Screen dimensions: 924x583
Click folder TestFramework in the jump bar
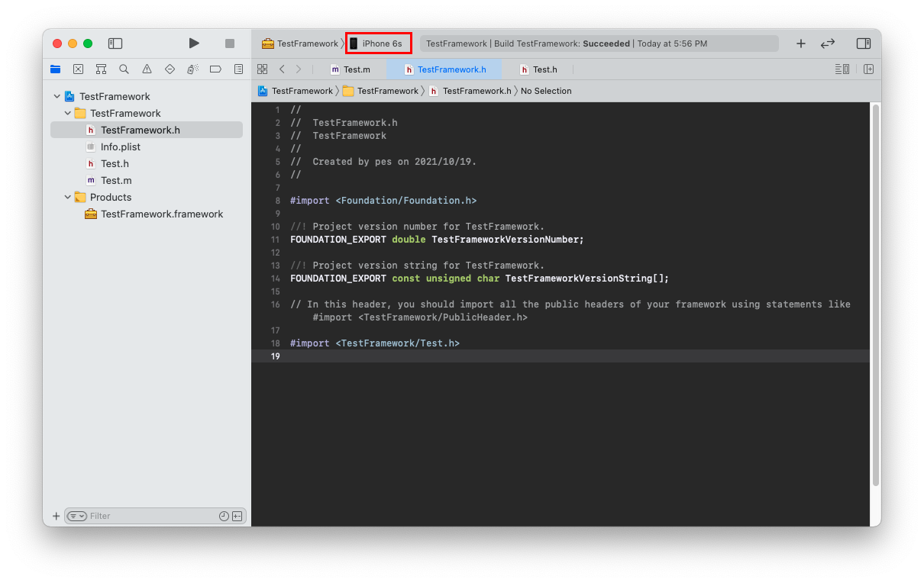pyautogui.click(x=381, y=91)
